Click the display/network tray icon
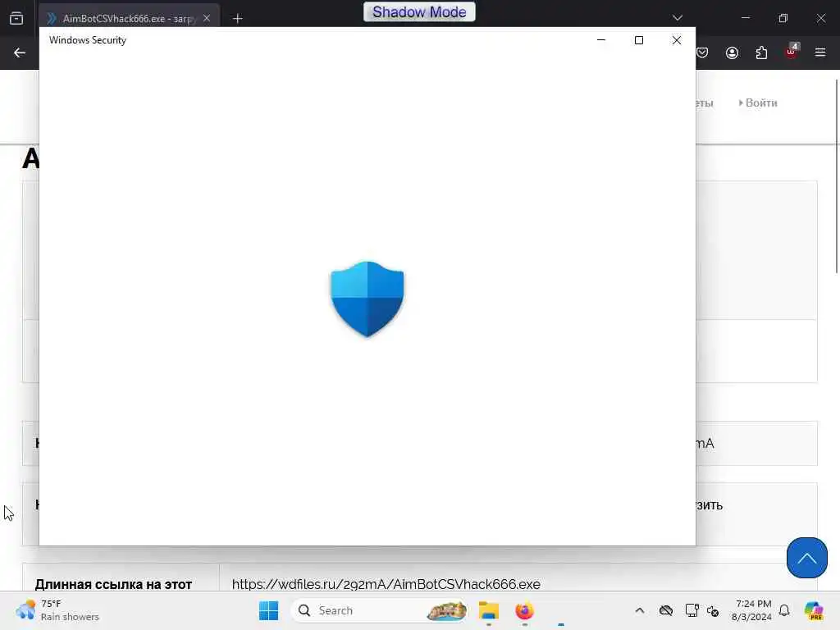The height and width of the screenshot is (630, 840). pyautogui.click(x=692, y=610)
